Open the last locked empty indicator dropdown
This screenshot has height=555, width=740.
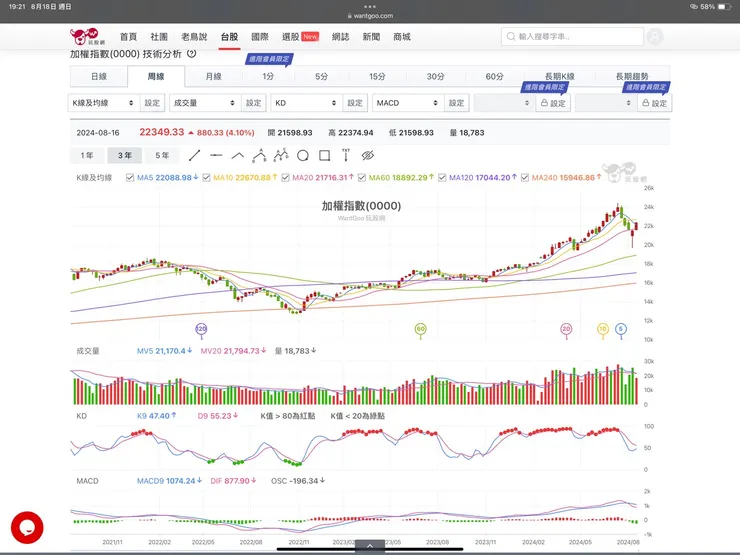click(x=606, y=103)
